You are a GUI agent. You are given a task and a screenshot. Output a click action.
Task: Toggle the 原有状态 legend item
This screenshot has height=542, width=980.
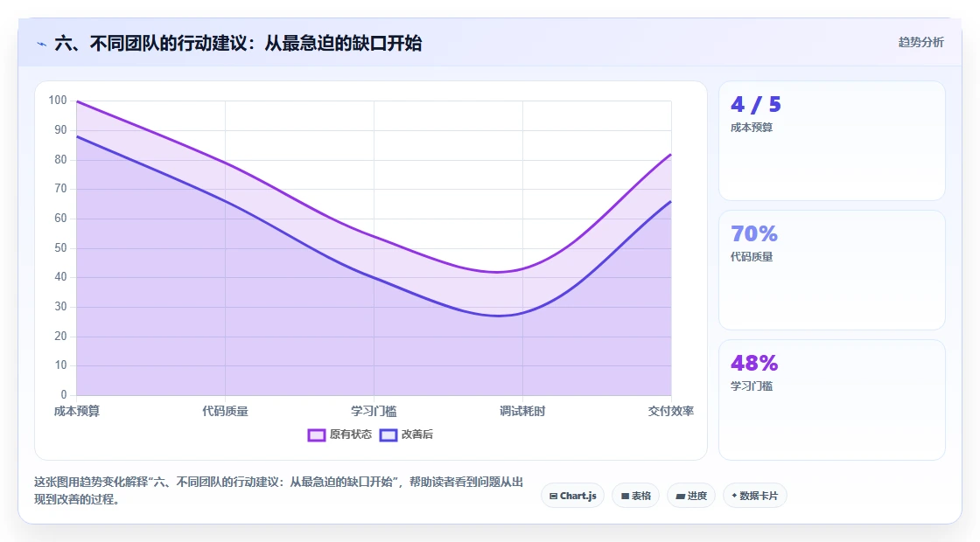pos(339,434)
